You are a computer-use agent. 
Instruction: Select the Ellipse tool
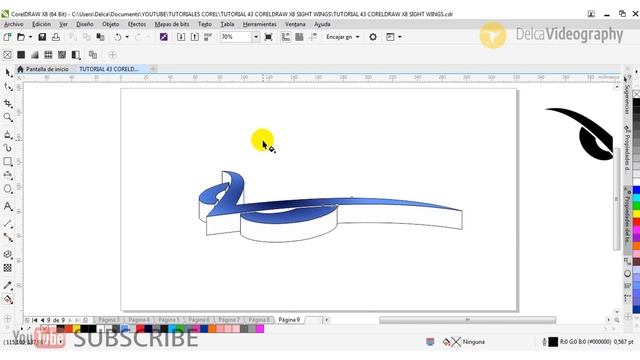(8, 189)
